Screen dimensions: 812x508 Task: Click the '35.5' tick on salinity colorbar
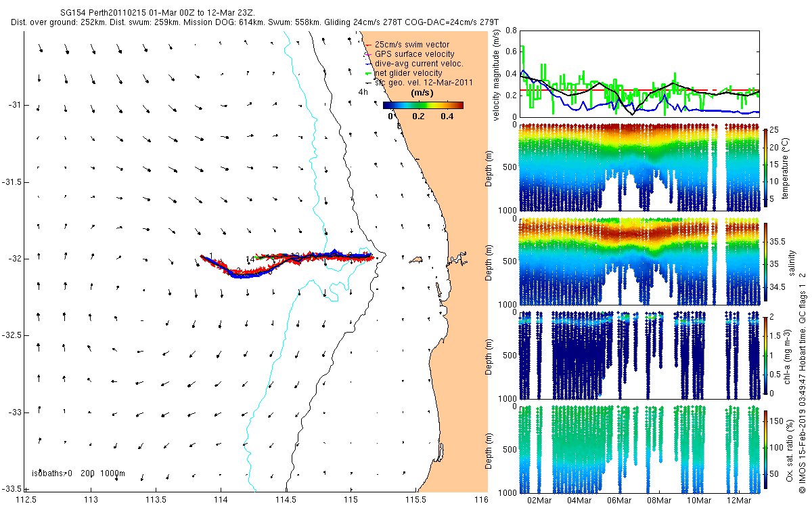click(x=777, y=241)
